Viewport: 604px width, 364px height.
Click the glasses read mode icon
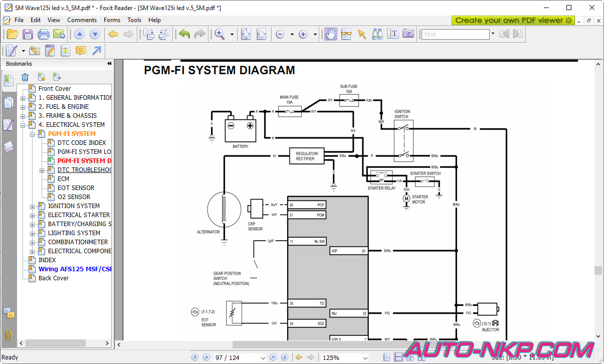[346, 34]
